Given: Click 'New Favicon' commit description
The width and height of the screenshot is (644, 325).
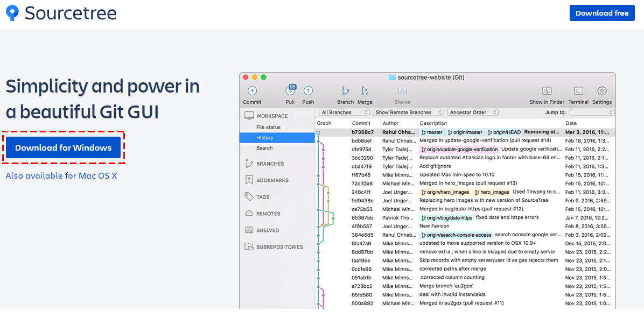Looking at the screenshot, I should [x=434, y=226].
